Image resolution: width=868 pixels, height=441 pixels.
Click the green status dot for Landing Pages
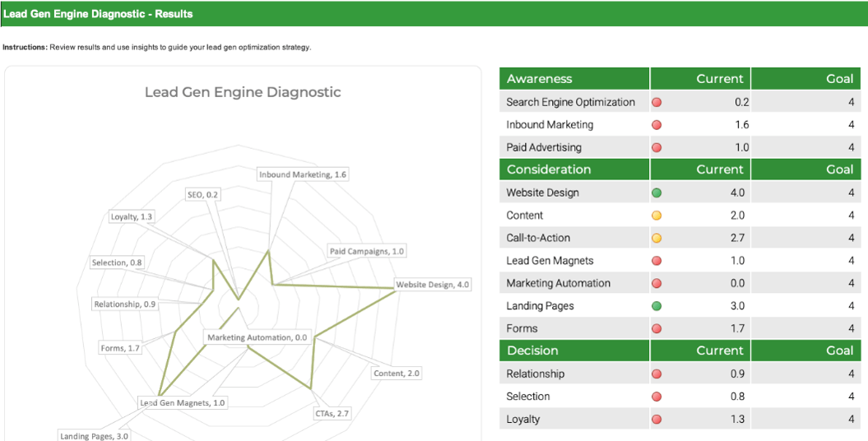[657, 306]
